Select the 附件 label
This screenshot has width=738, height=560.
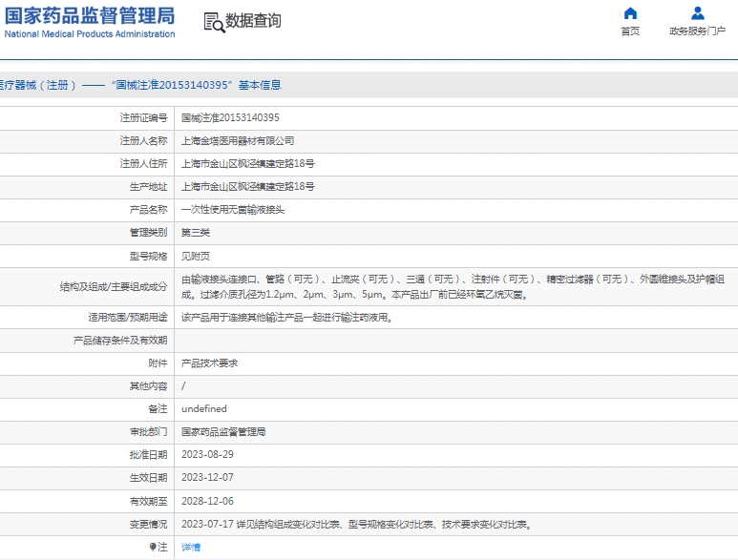point(158,363)
